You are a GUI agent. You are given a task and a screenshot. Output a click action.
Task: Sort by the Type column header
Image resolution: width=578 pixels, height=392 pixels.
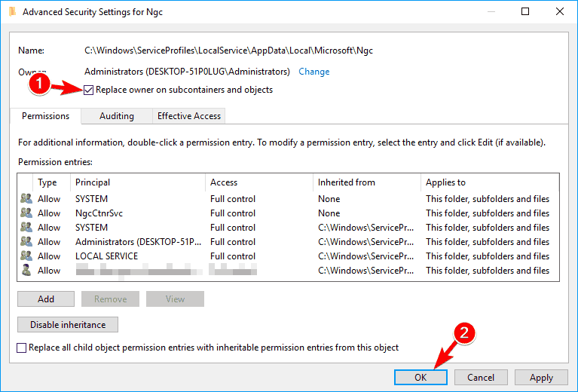pos(51,182)
